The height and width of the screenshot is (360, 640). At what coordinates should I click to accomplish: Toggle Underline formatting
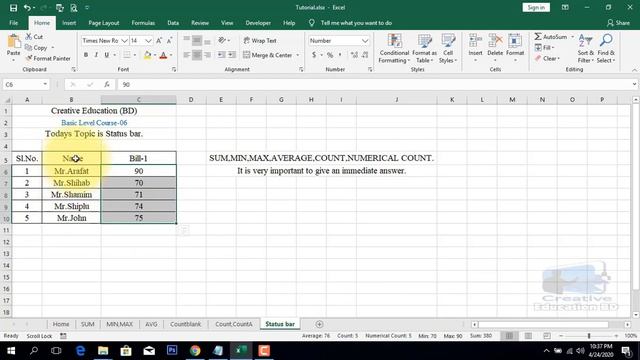click(x=107, y=55)
